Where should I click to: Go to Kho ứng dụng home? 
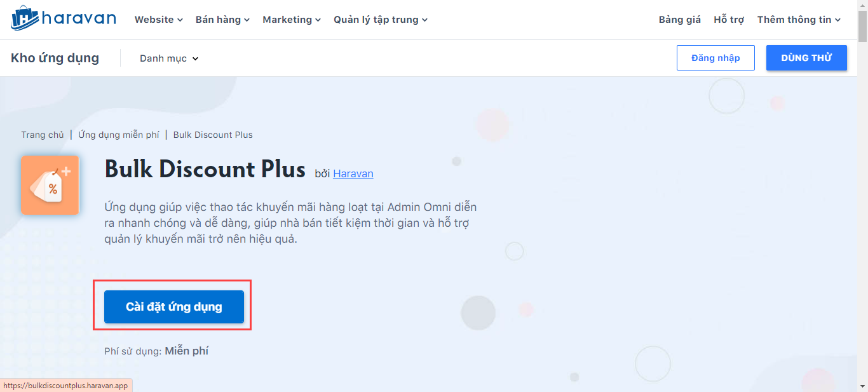(55, 58)
